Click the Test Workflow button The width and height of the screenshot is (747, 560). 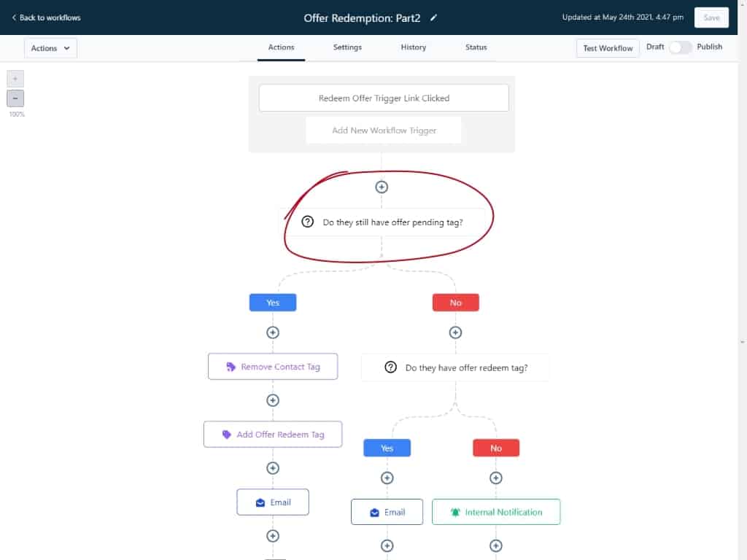(608, 48)
